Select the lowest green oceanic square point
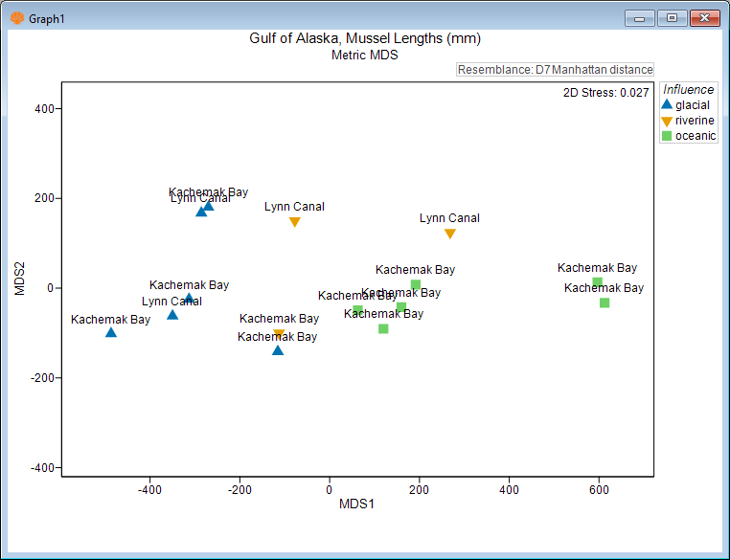The image size is (730, 560). tap(383, 328)
